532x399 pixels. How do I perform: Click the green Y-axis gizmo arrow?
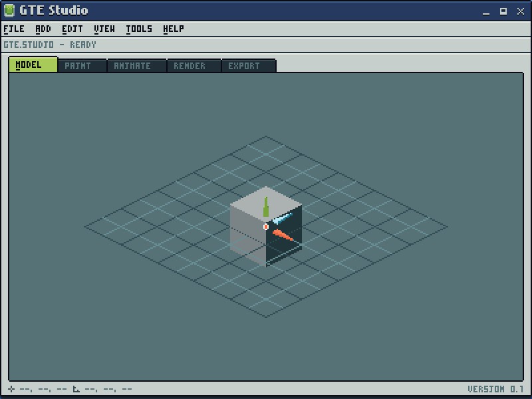[x=266, y=207]
